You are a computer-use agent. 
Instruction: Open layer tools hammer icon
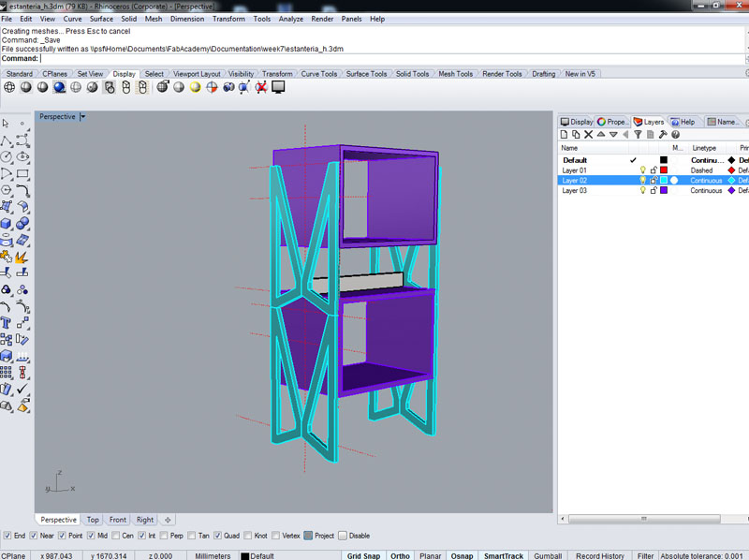tap(663, 135)
